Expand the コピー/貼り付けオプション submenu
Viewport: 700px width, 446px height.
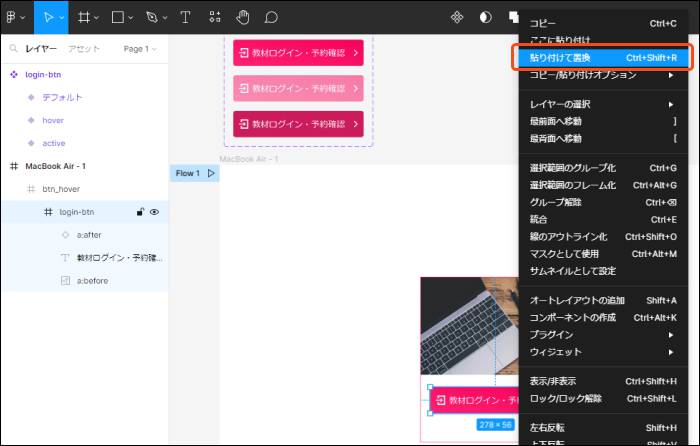pos(601,75)
